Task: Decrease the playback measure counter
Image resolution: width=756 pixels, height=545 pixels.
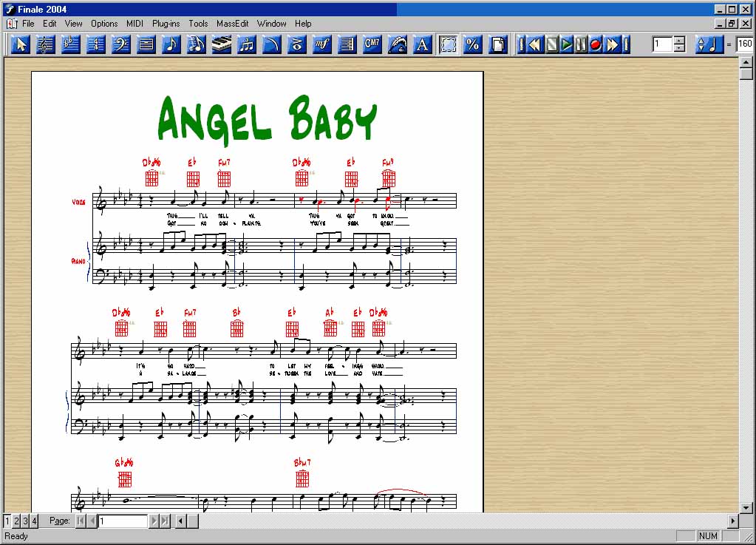Action: click(679, 48)
